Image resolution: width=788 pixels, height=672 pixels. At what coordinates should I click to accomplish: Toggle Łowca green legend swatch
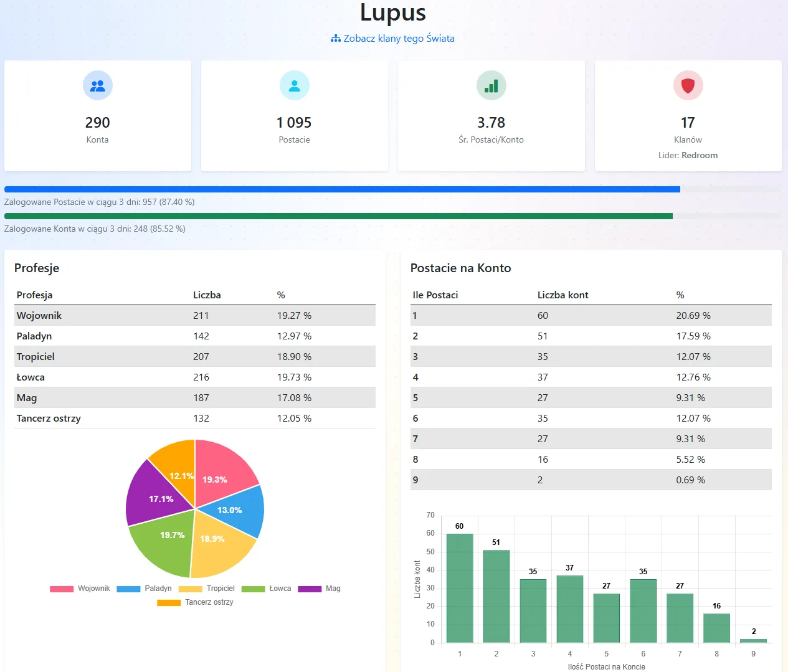(x=253, y=589)
